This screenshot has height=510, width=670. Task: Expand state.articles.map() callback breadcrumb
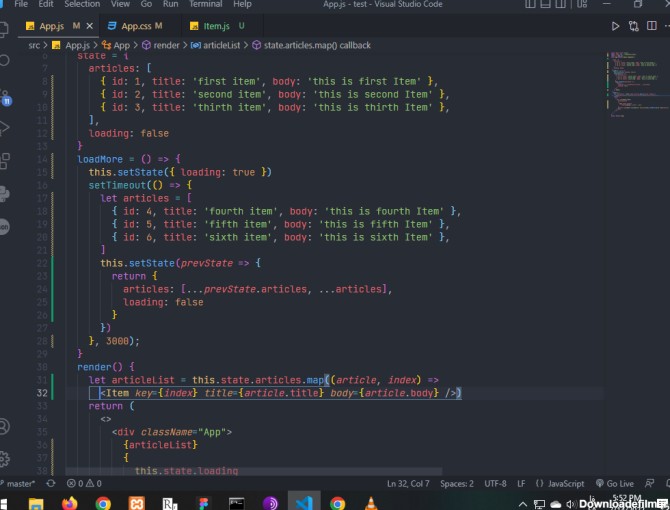click(311, 45)
